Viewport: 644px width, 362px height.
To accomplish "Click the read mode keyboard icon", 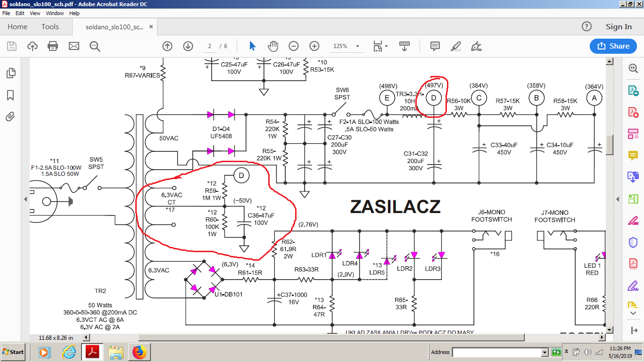I will 404,46.
